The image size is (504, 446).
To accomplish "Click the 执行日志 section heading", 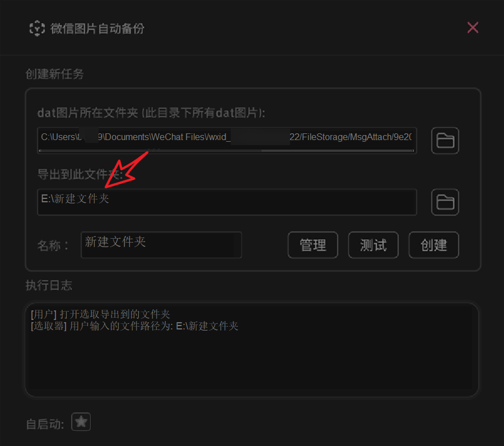I will [x=49, y=285].
